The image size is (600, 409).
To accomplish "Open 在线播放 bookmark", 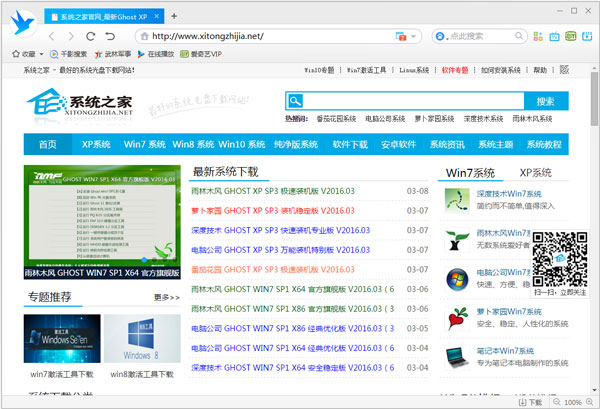I will (156, 54).
